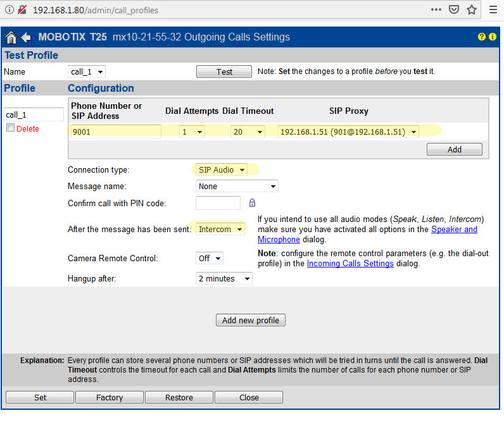The width and height of the screenshot is (504, 425).
Task: Click the padlock icon beside PIN code
Action: coord(252,203)
